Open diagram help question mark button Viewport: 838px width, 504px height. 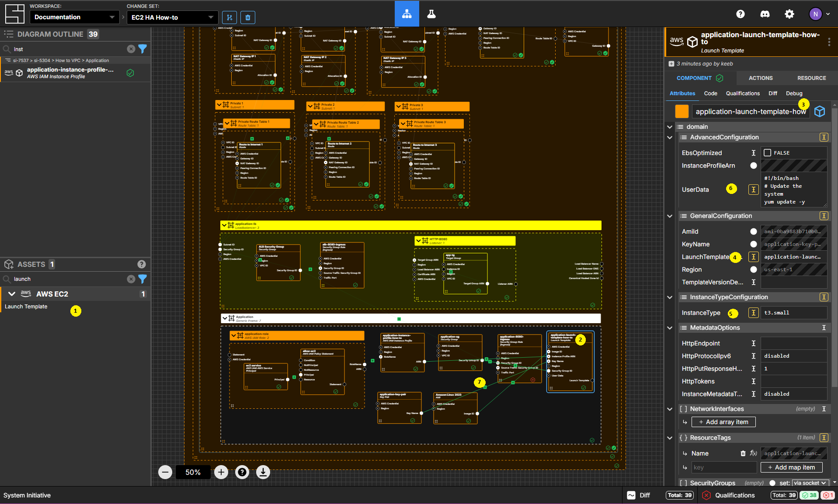[x=242, y=472]
